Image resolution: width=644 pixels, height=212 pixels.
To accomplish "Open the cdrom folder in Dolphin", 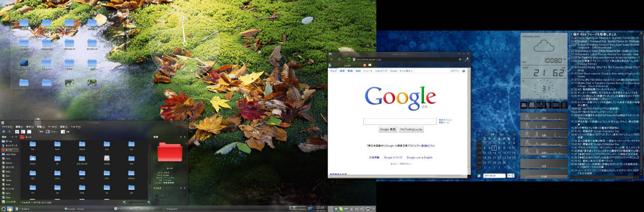I will pyautogui.click(x=82, y=146).
